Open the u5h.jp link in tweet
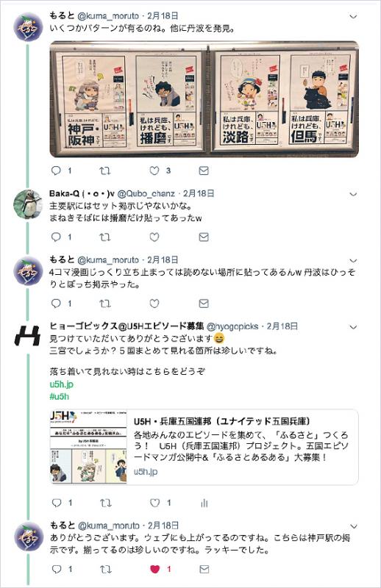This screenshot has height=588, width=381. click(62, 384)
